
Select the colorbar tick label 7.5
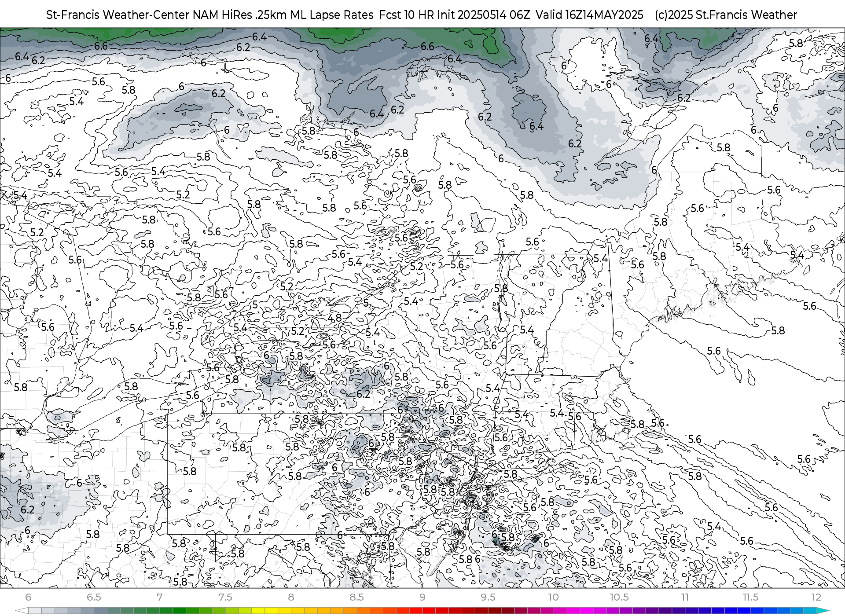225,597
